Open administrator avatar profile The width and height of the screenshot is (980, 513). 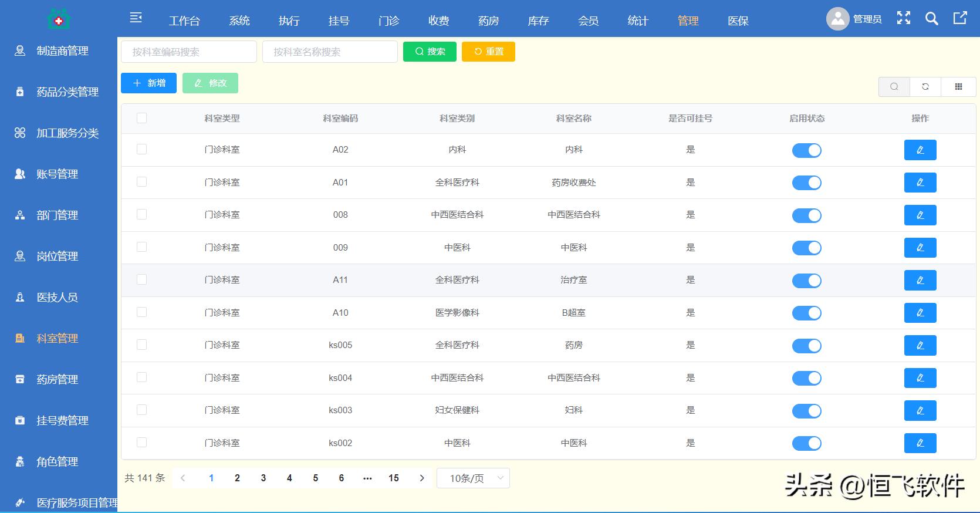point(838,19)
